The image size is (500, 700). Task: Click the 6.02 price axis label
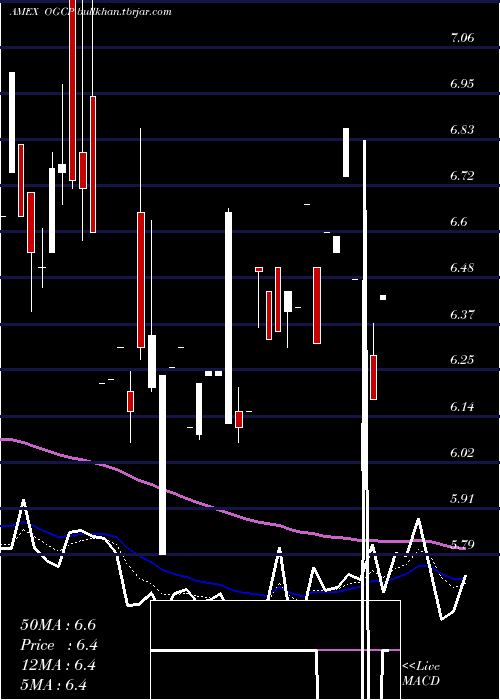click(462, 452)
